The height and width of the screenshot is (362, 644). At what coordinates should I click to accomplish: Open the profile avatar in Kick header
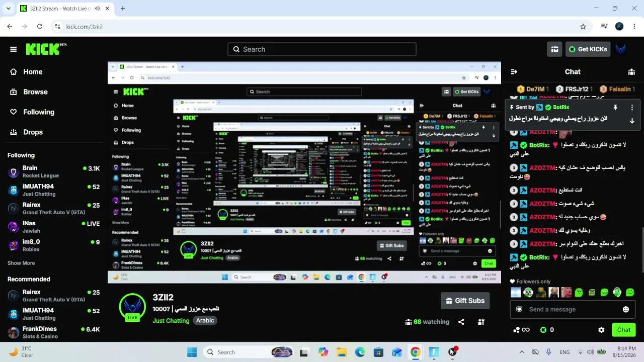point(621,49)
